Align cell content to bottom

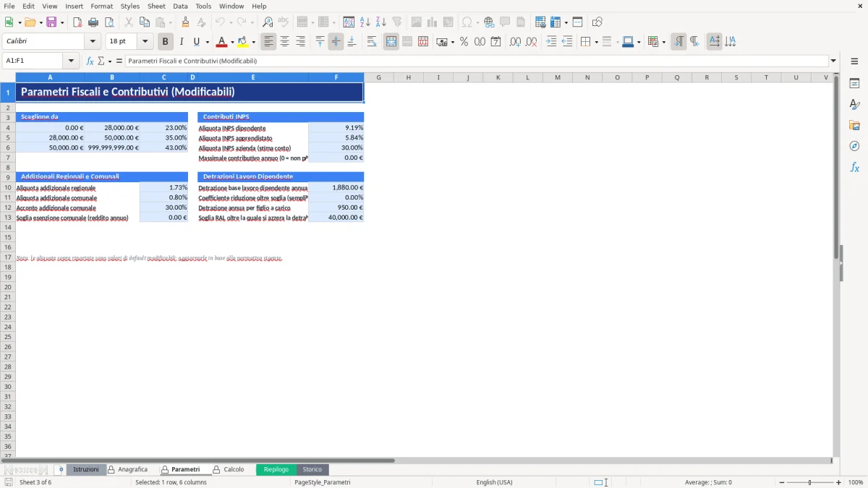click(352, 42)
